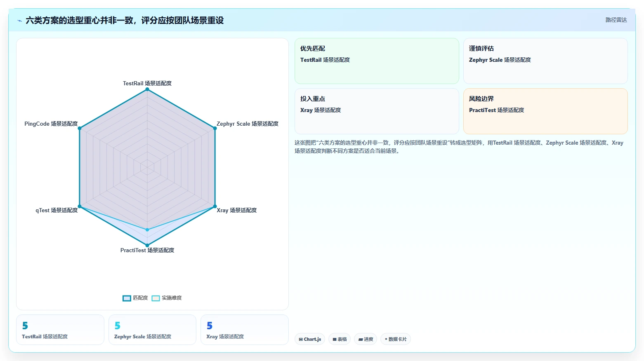Open the 投入重点 card
Image resolution: width=644 pixels, height=361 pixels.
pyautogui.click(x=377, y=111)
